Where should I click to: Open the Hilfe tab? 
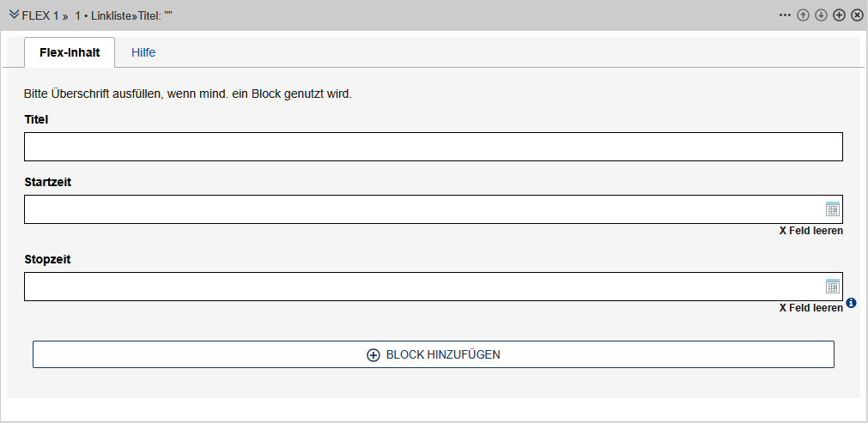coord(143,52)
